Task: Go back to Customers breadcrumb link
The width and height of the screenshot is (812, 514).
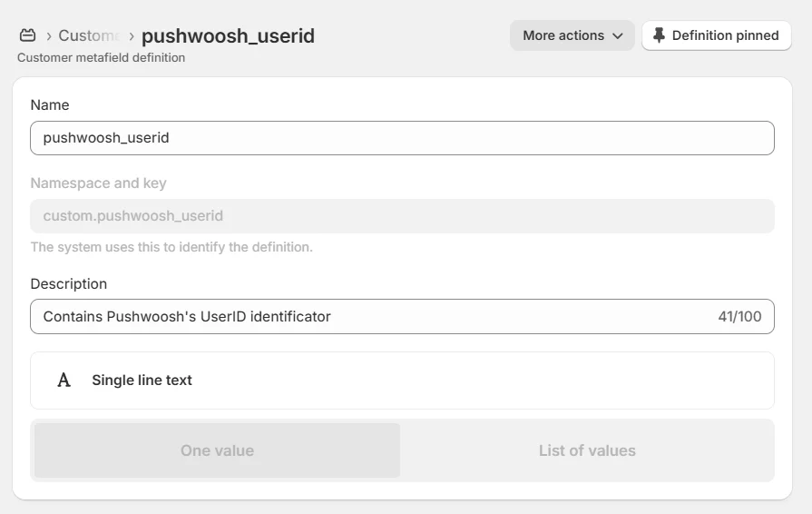Action: click(88, 36)
